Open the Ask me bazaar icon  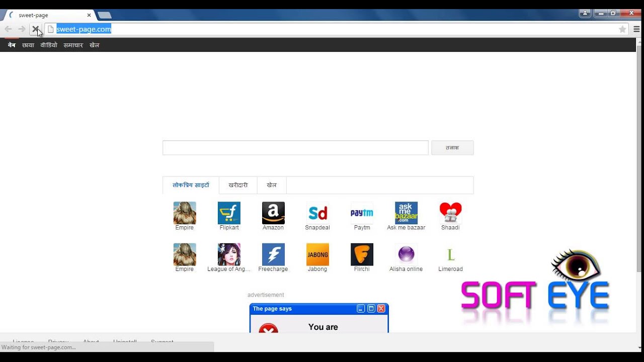(406, 213)
